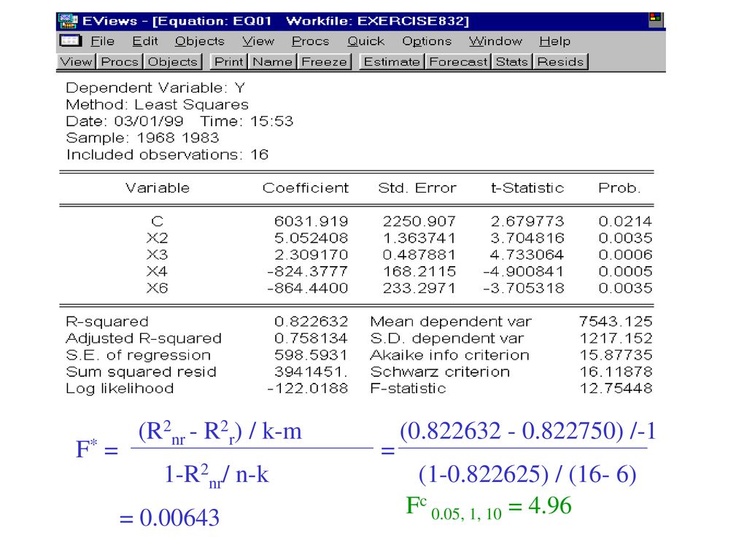Select the 'Dependent Variable: Y' line
This screenshot has height=560, width=747.
pos(155,88)
